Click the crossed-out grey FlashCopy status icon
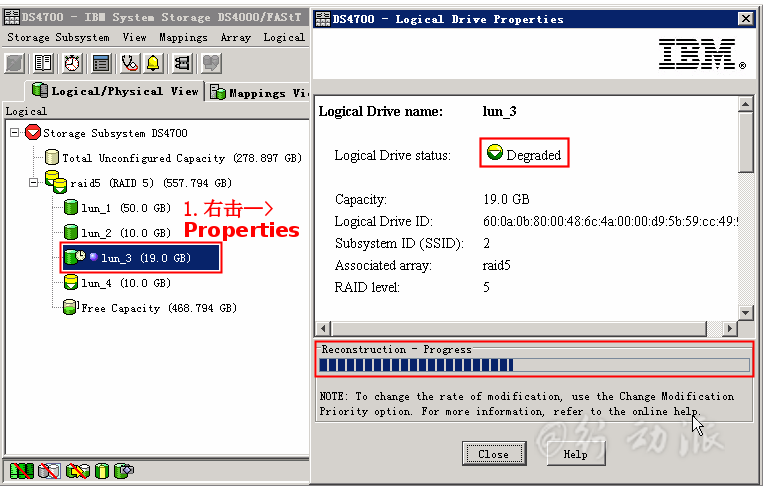This screenshot has width=763, height=486. coord(49,470)
